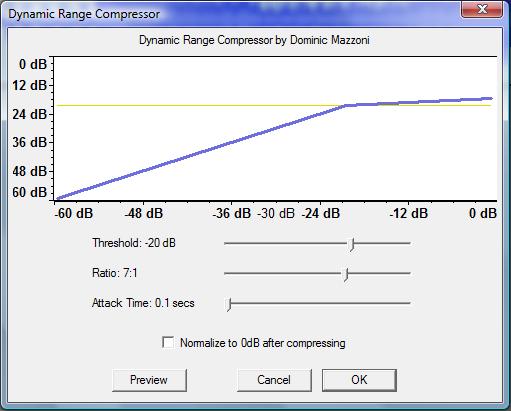The height and width of the screenshot is (411, 511).
Task: Click the -36 dB horizontal axis label
Action: point(232,213)
